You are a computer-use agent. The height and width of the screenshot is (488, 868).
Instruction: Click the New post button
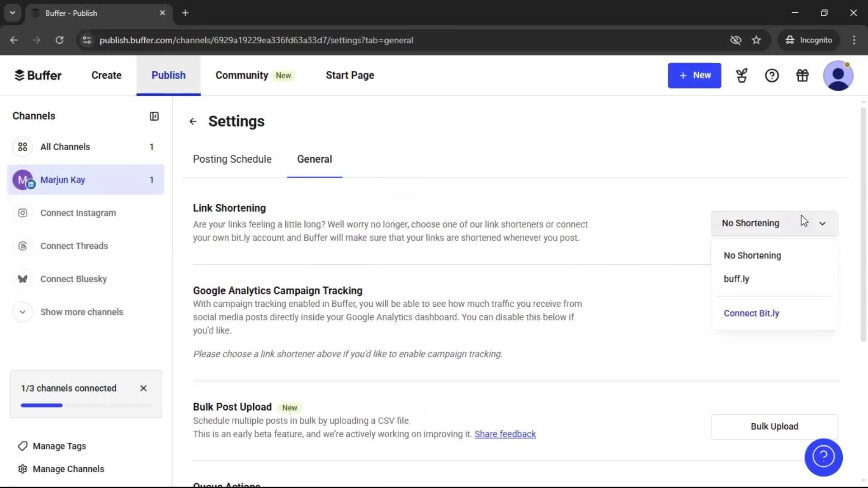click(694, 75)
